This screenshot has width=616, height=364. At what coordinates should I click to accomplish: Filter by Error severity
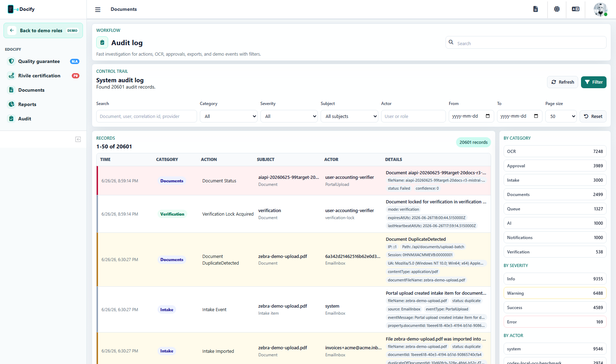pos(555,322)
